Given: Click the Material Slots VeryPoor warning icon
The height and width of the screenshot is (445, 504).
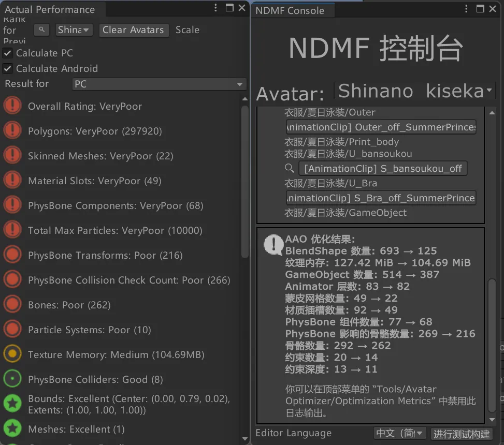Looking at the screenshot, I should tap(12, 180).
